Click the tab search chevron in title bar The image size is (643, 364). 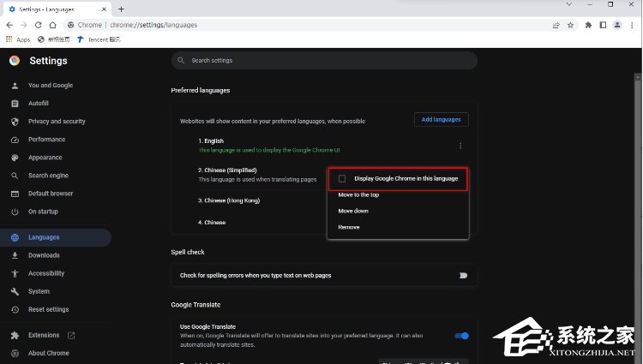pos(568,4)
